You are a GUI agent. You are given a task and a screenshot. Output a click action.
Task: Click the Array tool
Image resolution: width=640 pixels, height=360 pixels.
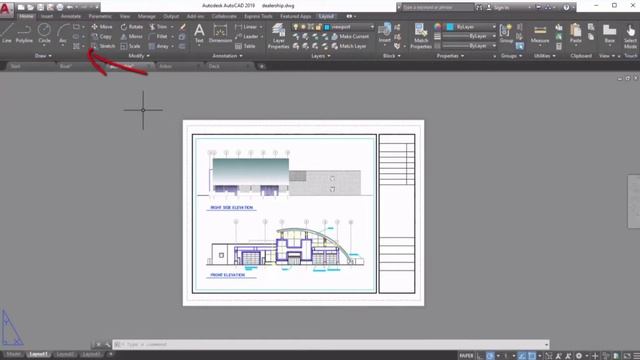[x=159, y=46]
